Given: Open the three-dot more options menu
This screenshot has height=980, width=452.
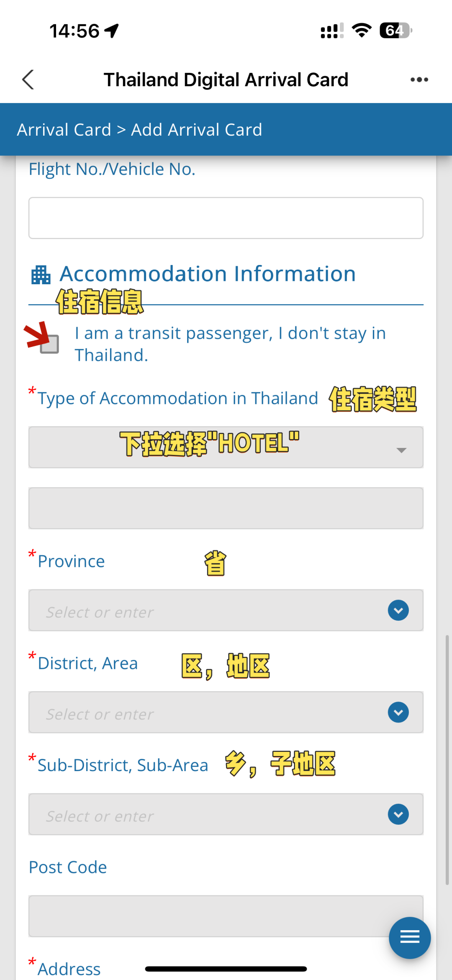Looking at the screenshot, I should pos(419,80).
